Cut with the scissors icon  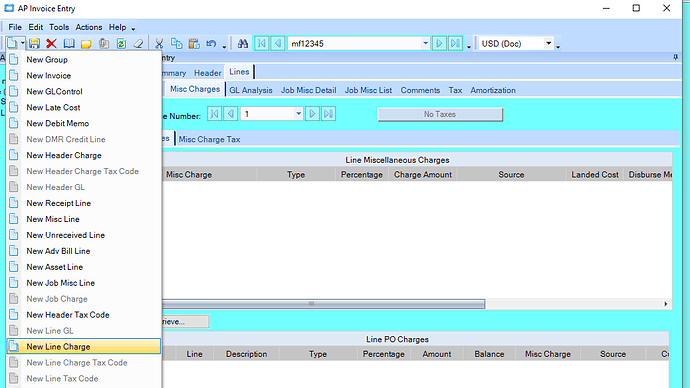tap(159, 44)
